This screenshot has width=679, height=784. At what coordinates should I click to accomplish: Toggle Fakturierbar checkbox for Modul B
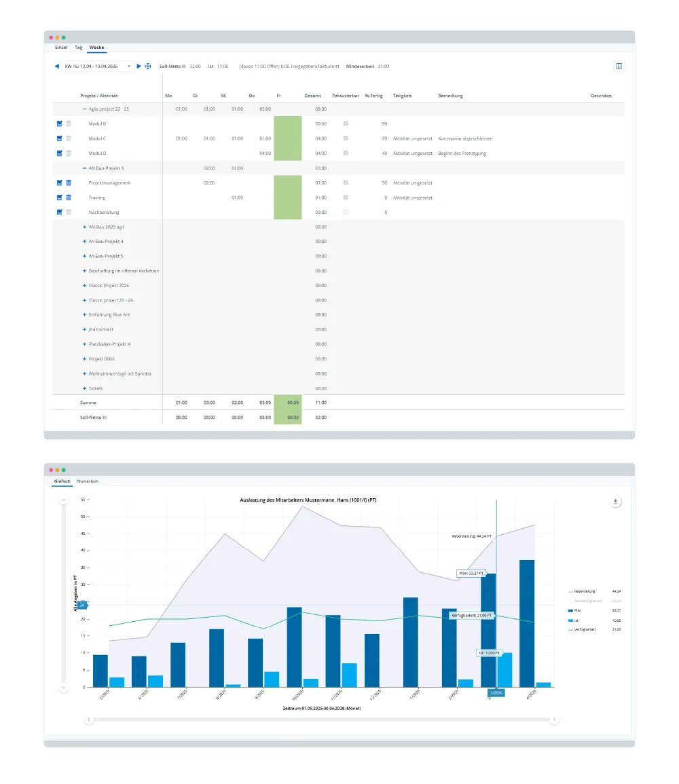[x=346, y=124]
